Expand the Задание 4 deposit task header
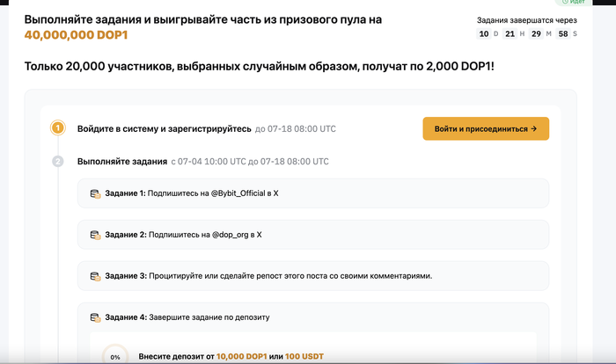Screen dimensions: 616x364 312,317
